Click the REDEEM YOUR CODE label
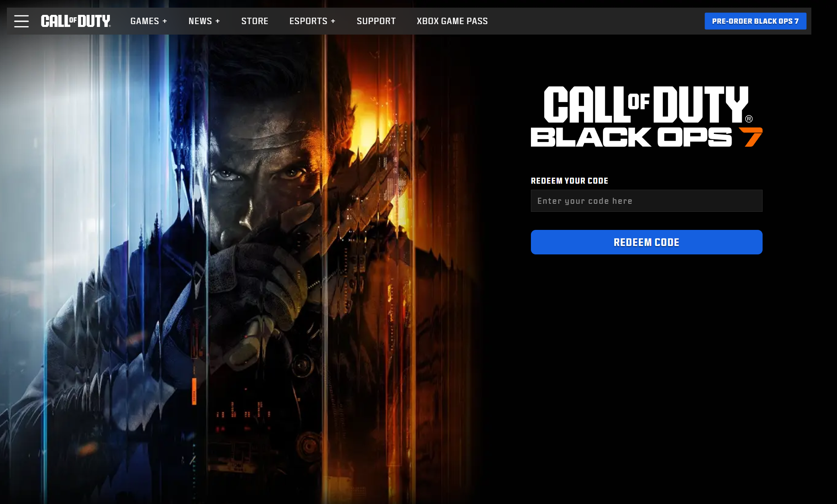837x504 pixels. [569, 181]
